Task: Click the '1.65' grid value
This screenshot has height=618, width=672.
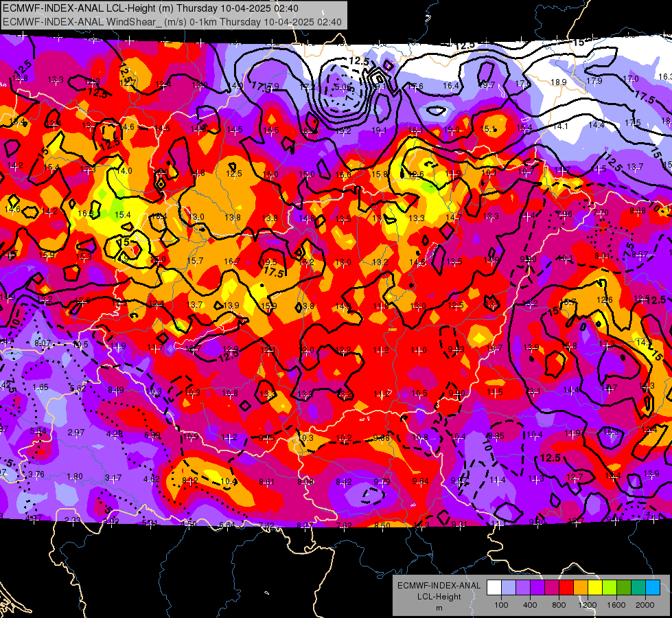Action: pyautogui.click(x=40, y=387)
